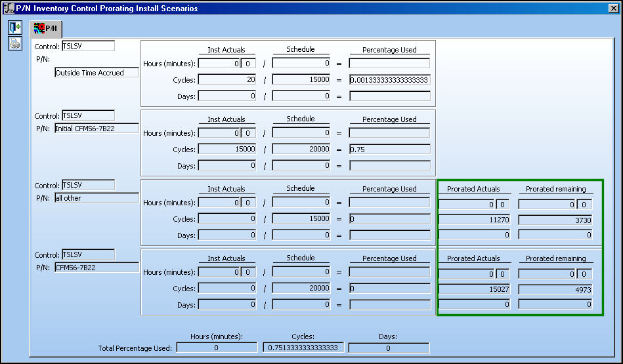Click Prorated Actuals field showing 15027

475,289
